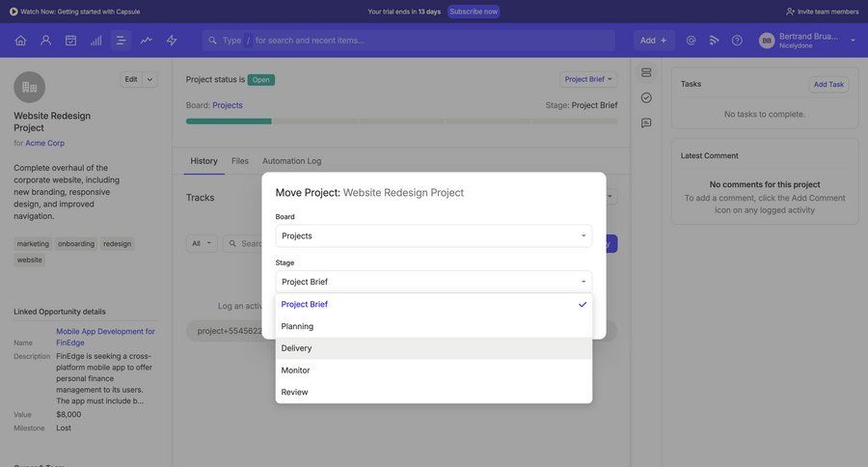
Task: Open the lightning bolt Workflows icon
Action: [x=172, y=41]
